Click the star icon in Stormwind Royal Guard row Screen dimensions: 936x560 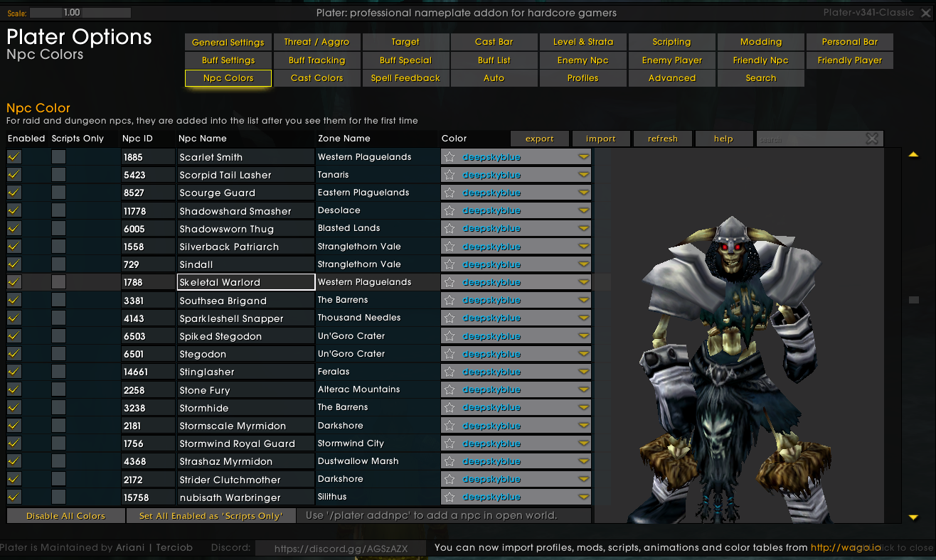450,443
